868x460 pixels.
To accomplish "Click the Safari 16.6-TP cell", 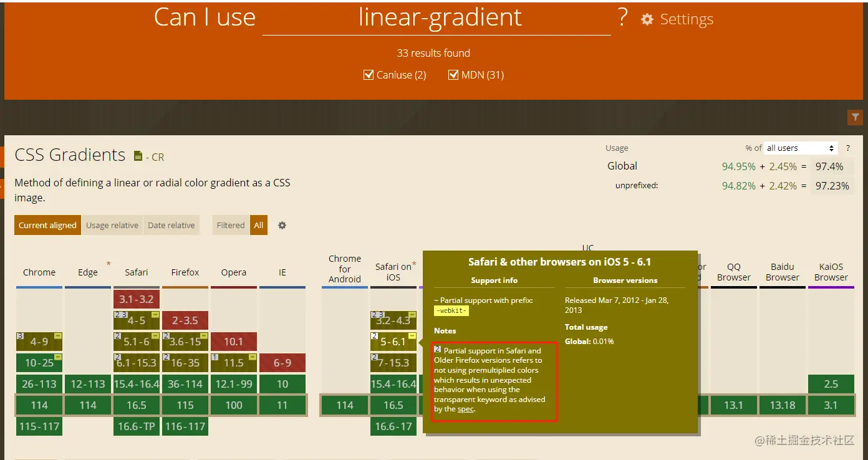I will (137, 426).
